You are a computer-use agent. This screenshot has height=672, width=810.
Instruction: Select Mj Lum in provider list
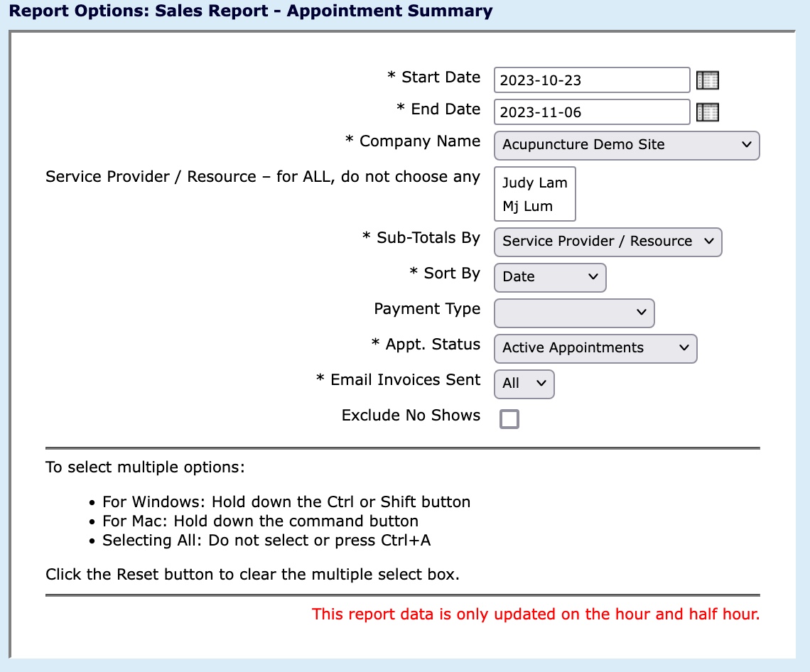527,207
